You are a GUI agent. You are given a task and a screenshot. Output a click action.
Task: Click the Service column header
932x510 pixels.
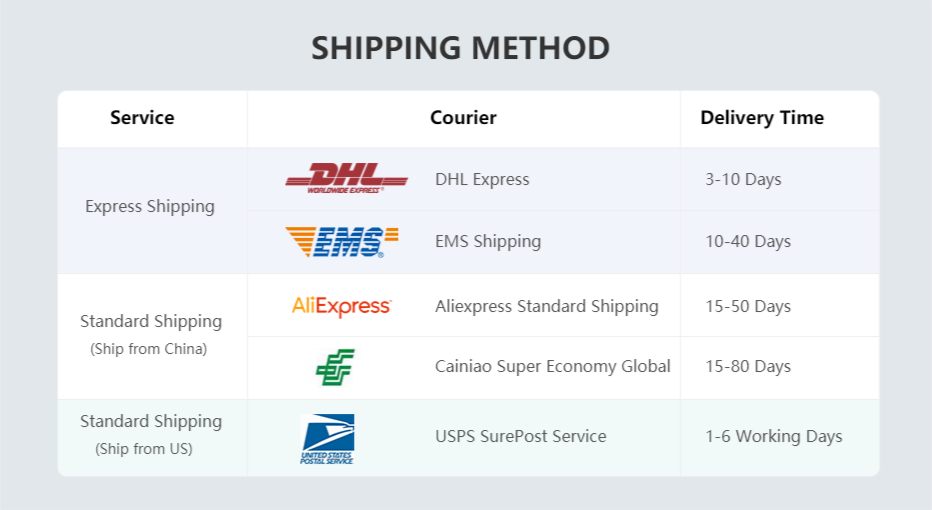142,118
